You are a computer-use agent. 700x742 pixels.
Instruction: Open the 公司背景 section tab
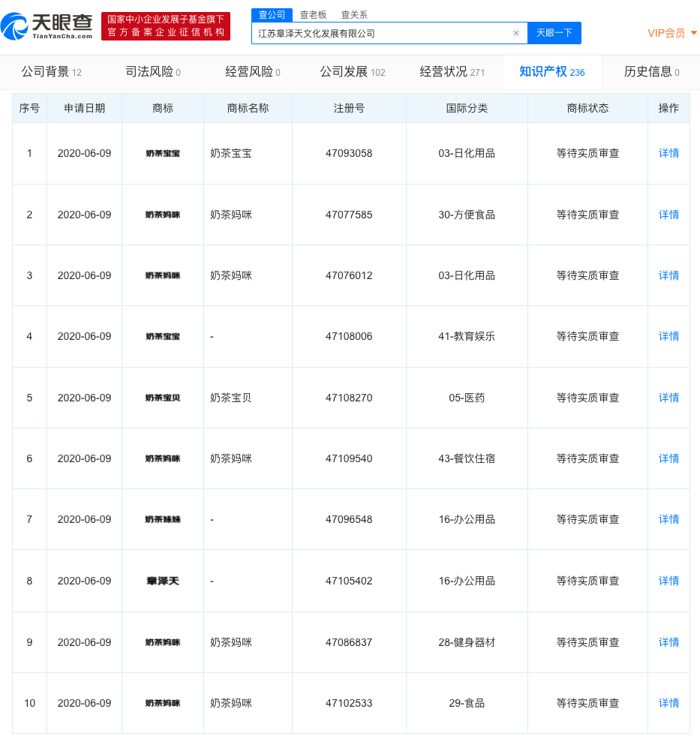coord(51,72)
